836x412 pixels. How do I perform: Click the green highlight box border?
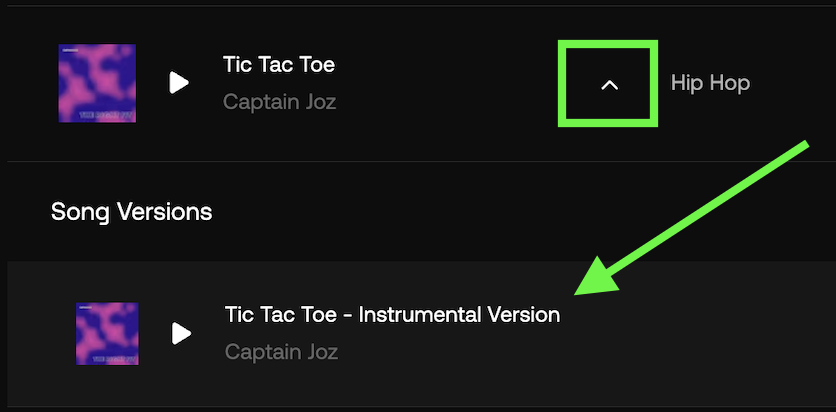608,44
